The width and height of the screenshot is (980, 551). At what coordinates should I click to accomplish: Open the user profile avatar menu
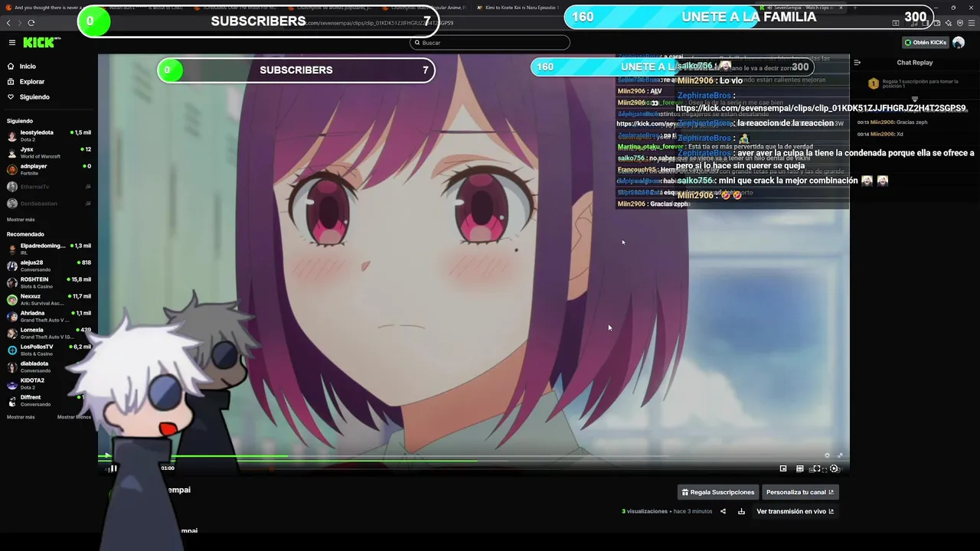[959, 43]
